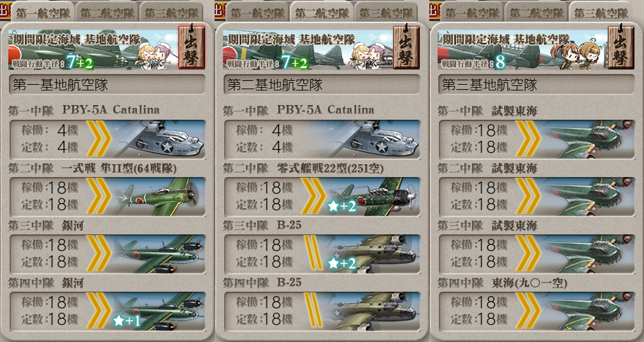This screenshot has height=342, width=644.
Task: Click the 第一基地航空隊 name field
Action: click(x=107, y=85)
